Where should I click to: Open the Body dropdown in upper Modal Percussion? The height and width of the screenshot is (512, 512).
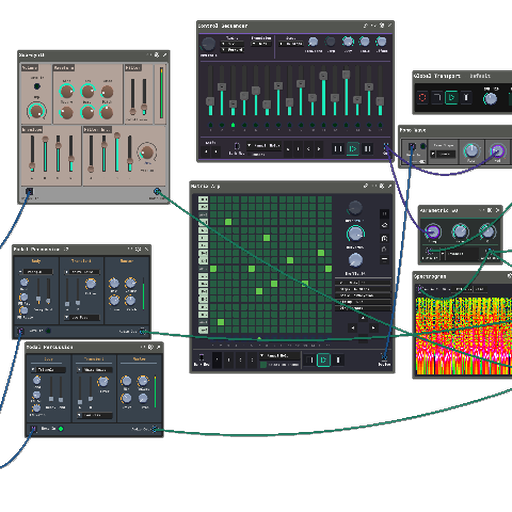click(36, 272)
